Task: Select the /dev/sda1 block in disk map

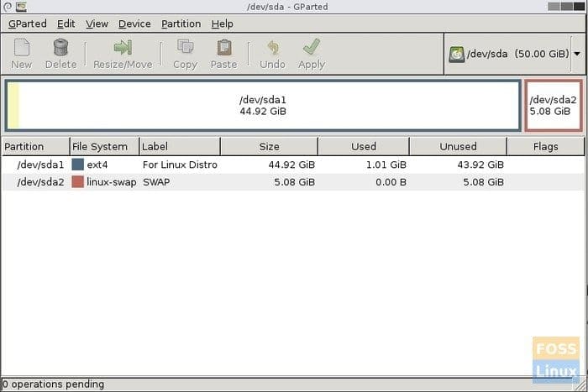Action: click(263, 106)
